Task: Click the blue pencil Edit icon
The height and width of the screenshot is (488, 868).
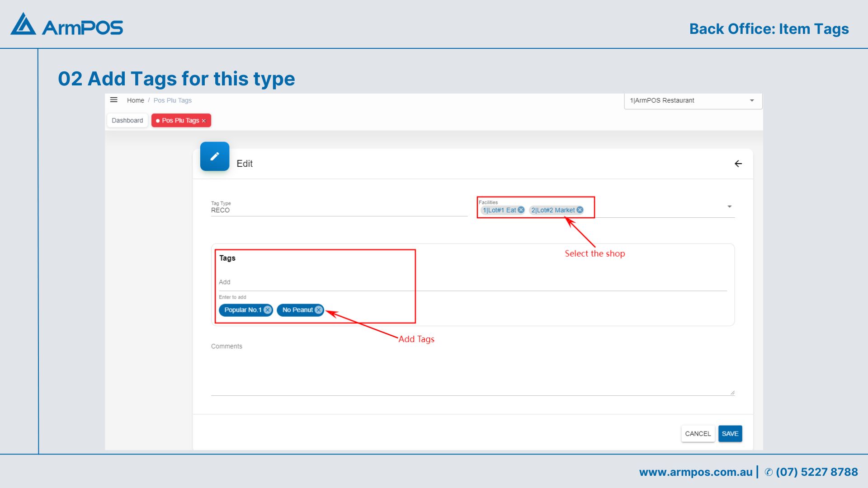Action: click(215, 156)
